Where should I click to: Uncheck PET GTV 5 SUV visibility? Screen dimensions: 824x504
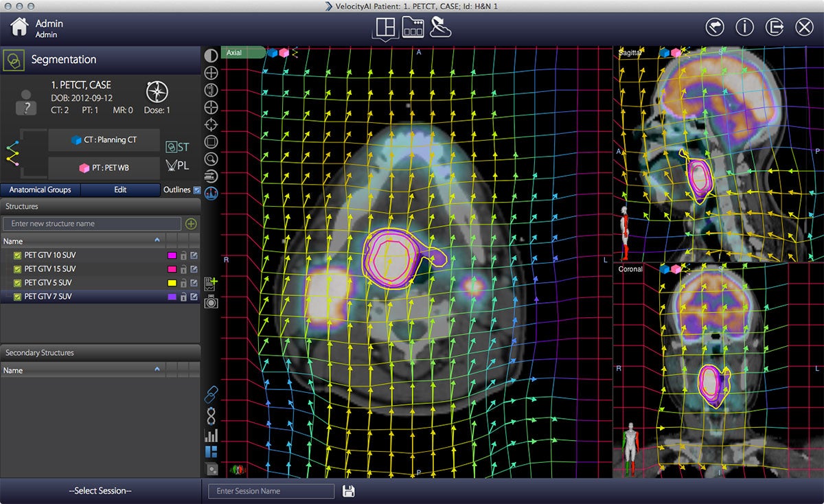[17, 283]
